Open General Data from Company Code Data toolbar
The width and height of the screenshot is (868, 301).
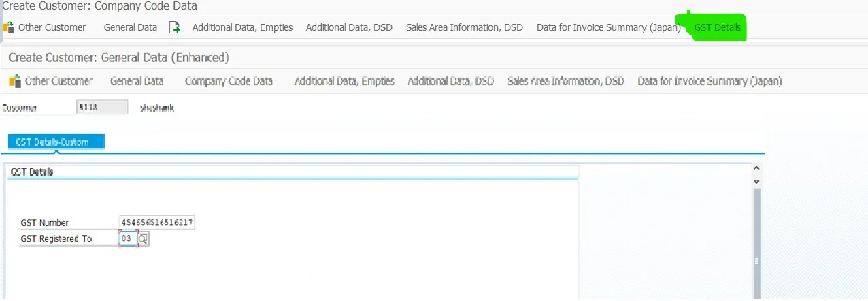coord(131,28)
